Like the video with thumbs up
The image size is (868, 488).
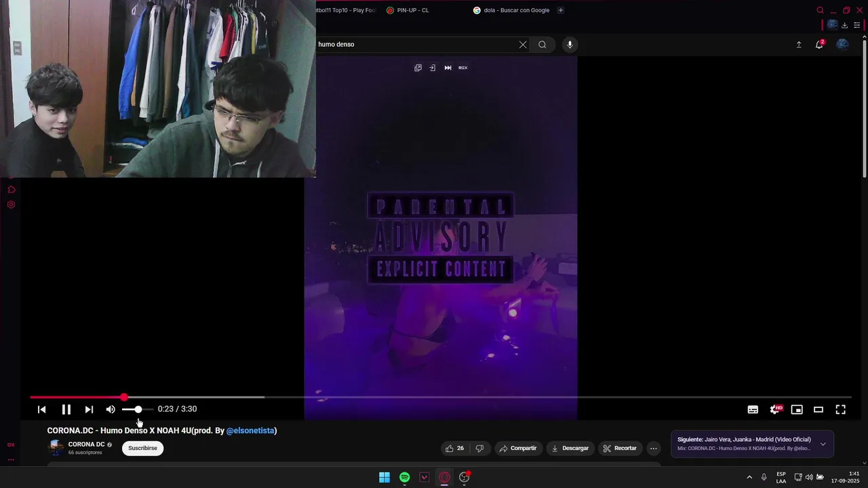pyautogui.click(x=454, y=448)
